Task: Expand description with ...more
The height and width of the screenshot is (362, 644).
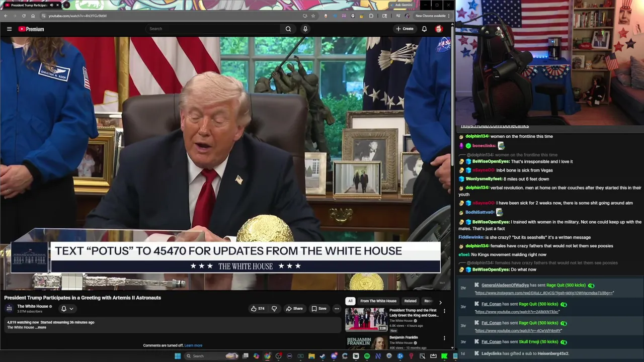Action: (x=41, y=327)
